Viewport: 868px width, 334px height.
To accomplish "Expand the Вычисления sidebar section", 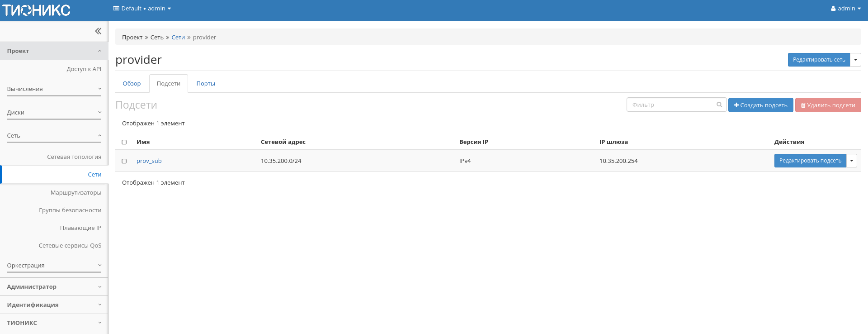I will click(54, 89).
